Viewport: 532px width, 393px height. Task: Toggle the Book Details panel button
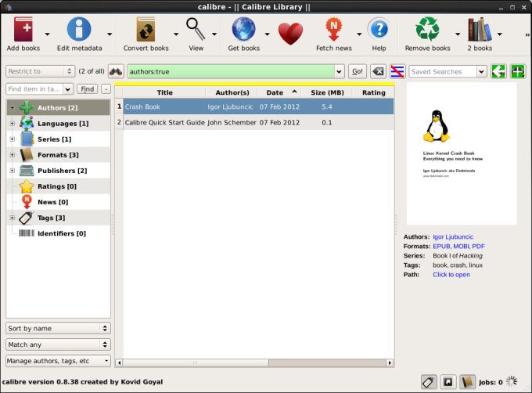(x=467, y=382)
